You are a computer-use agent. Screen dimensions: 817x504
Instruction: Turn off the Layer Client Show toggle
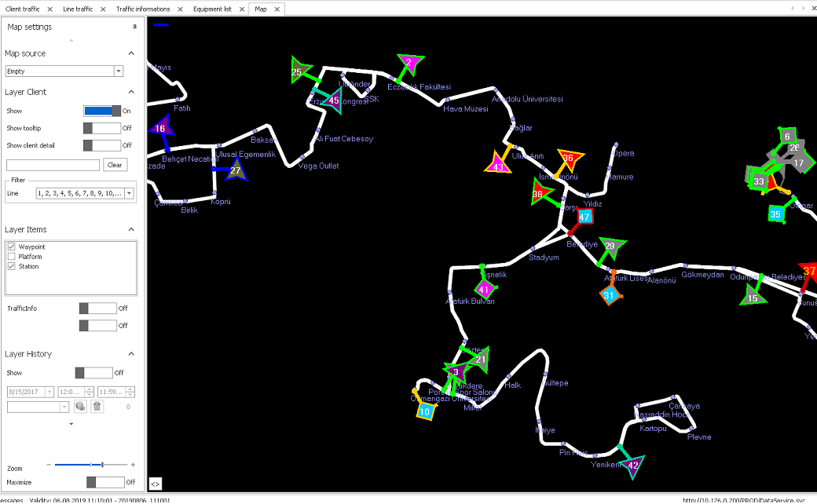pyautogui.click(x=102, y=111)
